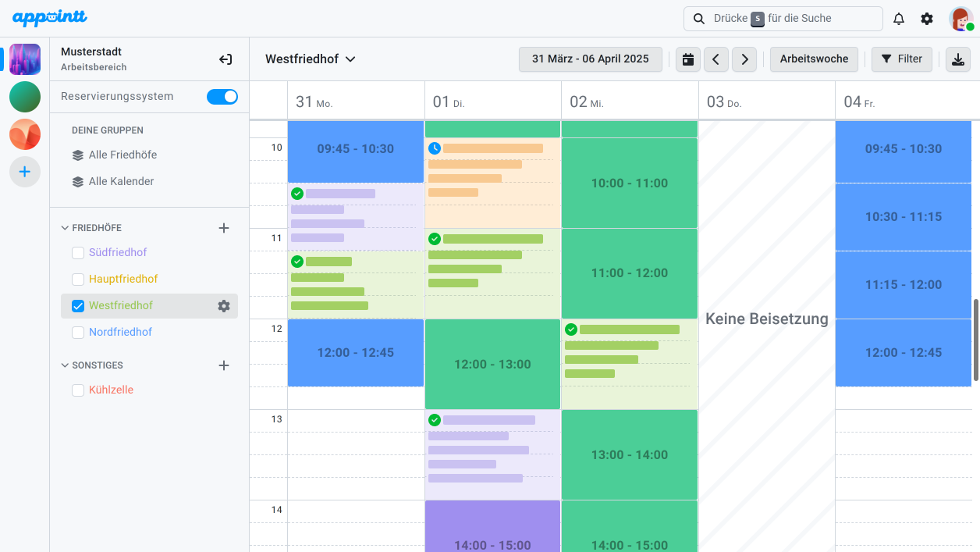The width and height of the screenshot is (980, 552).
Task: Open the Westfriedhof calendar dropdown
Action: [x=311, y=59]
